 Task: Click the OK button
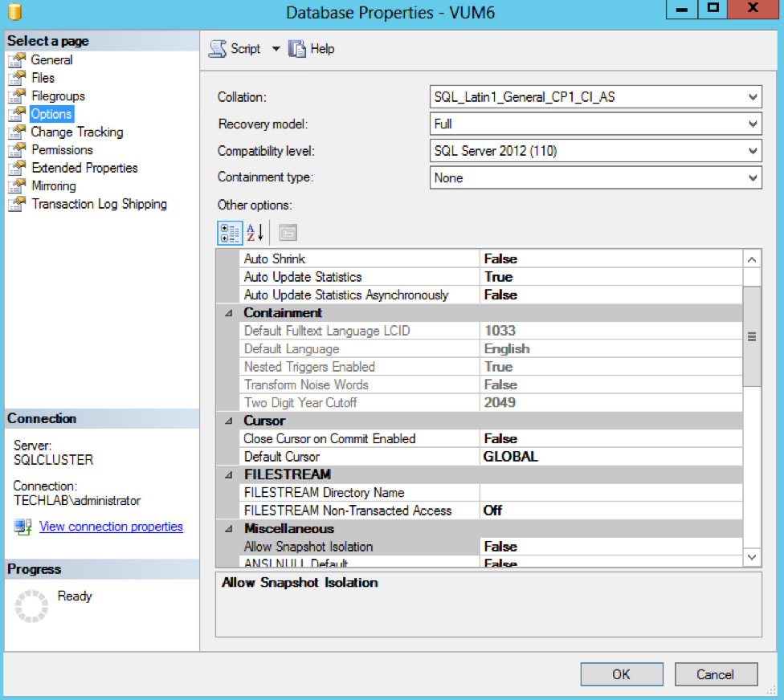(x=622, y=674)
